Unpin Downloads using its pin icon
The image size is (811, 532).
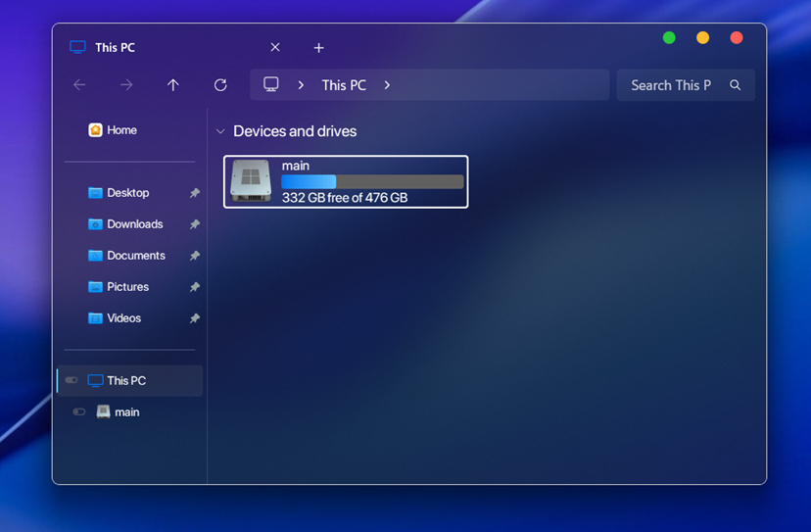(195, 224)
